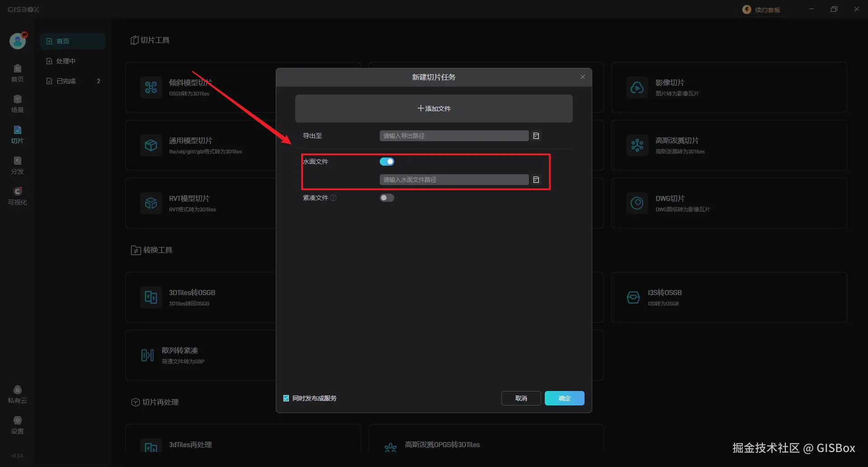Click the 影像切片 icon
The image size is (868, 467).
click(x=637, y=87)
